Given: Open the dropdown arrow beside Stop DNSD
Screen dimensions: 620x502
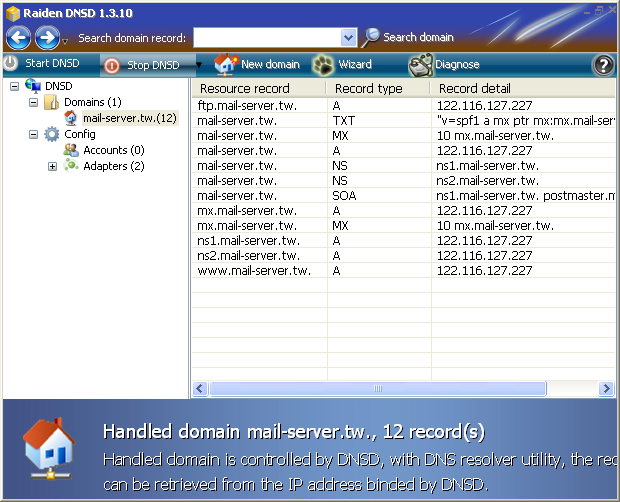Looking at the screenshot, I should [199, 65].
